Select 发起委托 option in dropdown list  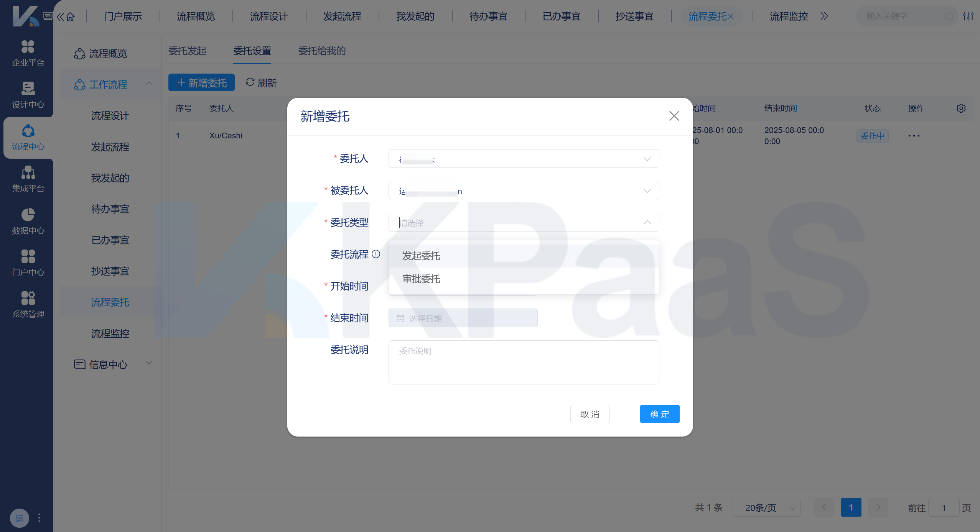click(x=421, y=256)
